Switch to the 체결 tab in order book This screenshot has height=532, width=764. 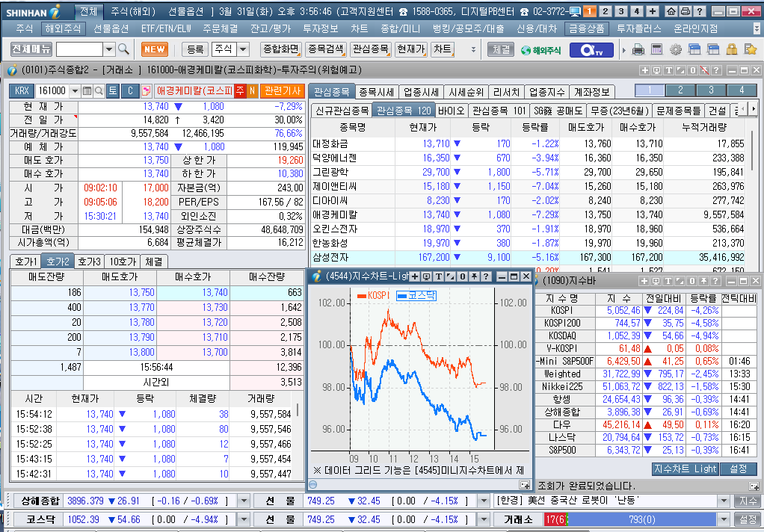[154, 262]
